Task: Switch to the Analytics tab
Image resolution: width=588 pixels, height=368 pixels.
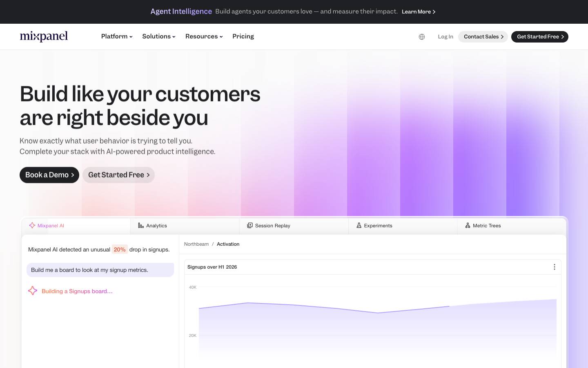Action: [185, 226]
